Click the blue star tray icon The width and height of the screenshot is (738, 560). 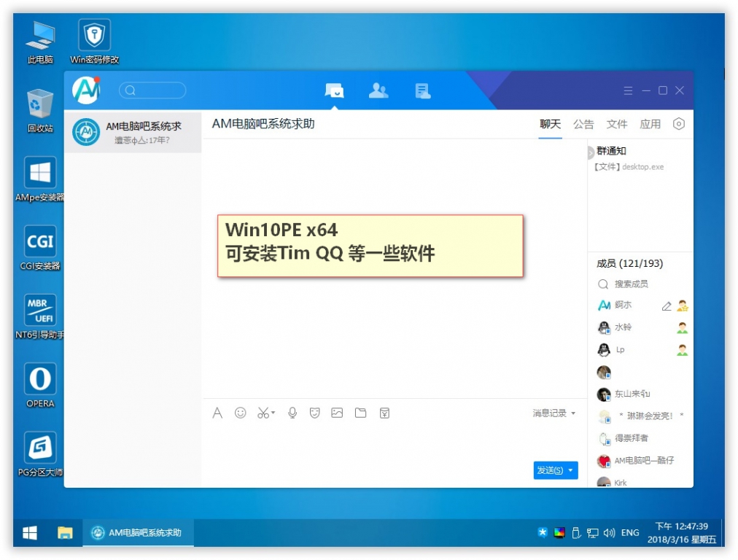click(543, 532)
